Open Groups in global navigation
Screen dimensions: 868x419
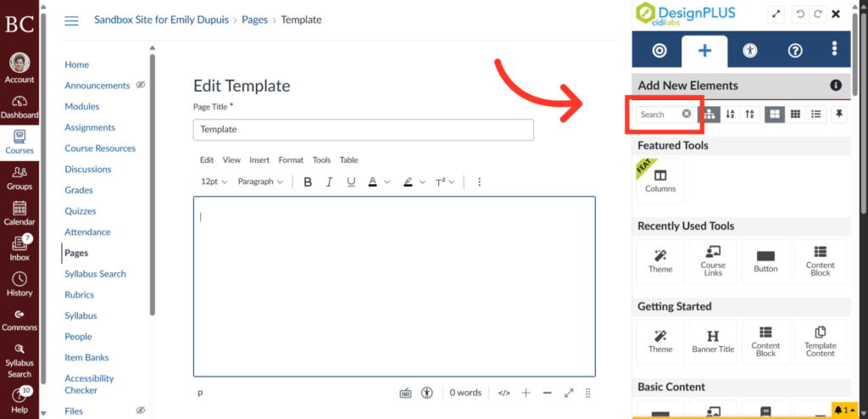(19, 178)
